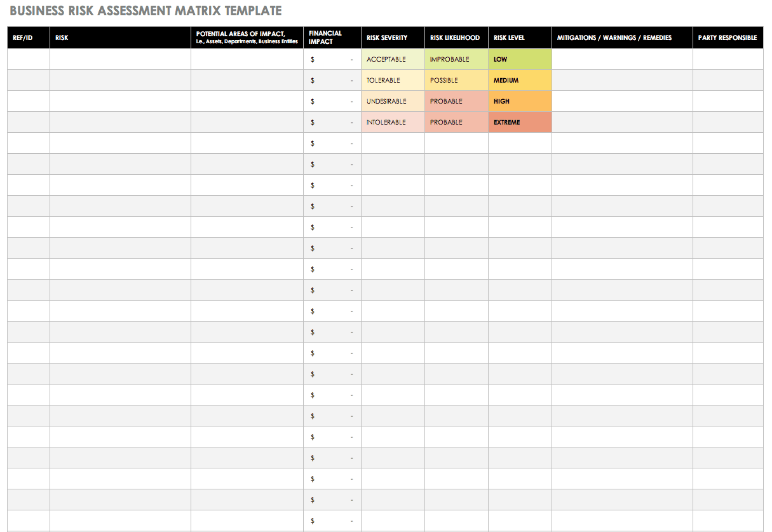Click the PROBABLE cell beside HIGH
The width and height of the screenshot is (772, 532).
click(x=456, y=100)
